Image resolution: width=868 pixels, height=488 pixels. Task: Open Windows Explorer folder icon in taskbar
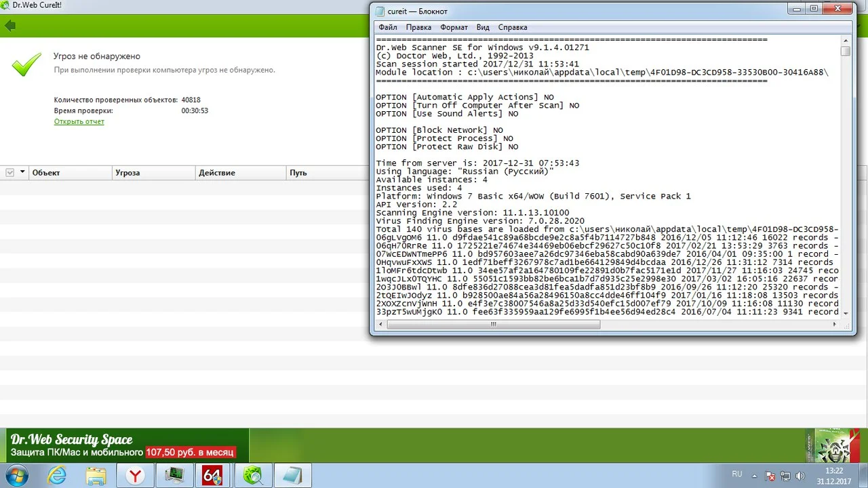point(98,476)
